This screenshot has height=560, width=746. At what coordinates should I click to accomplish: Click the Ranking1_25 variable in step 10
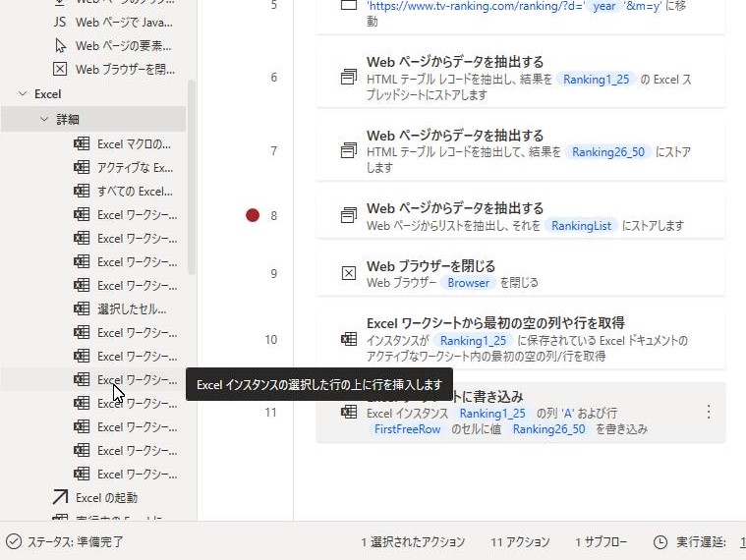click(x=473, y=341)
